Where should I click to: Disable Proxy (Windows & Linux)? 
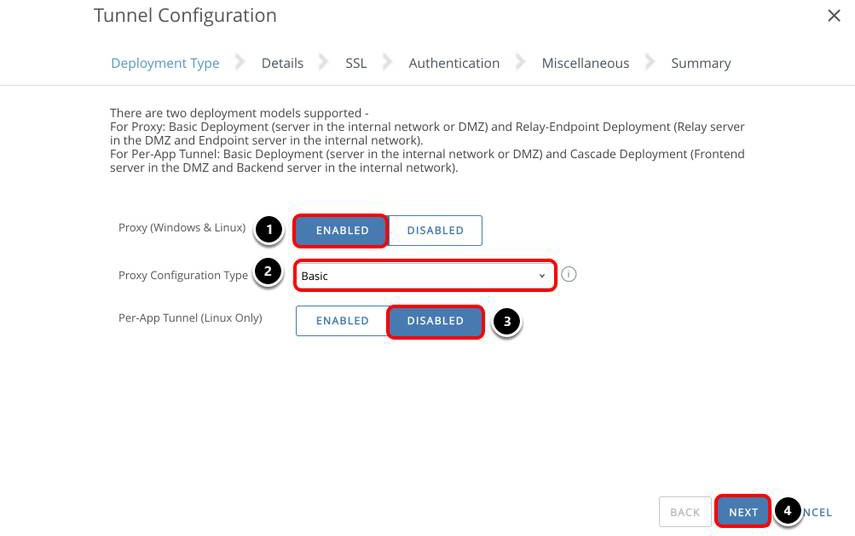pyautogui.click(x=435, y=230)
